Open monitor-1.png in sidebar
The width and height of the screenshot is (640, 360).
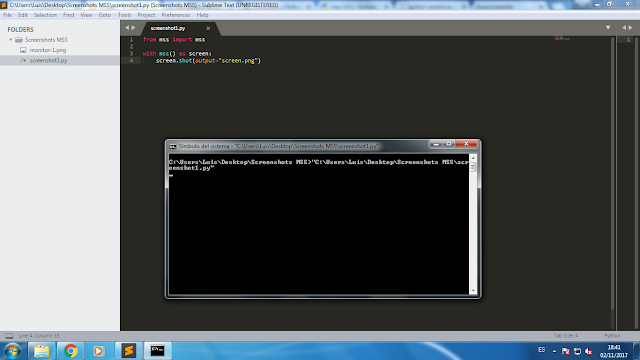click(x=48, y=50)
